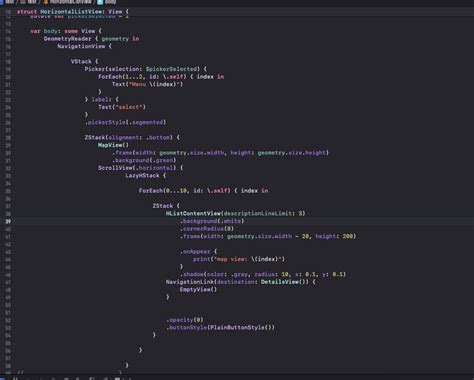Click gutter at line 28 ZStack alignment
Image resolution: width=474 pixels, height=380 pixels.
[x=8, y=137]
